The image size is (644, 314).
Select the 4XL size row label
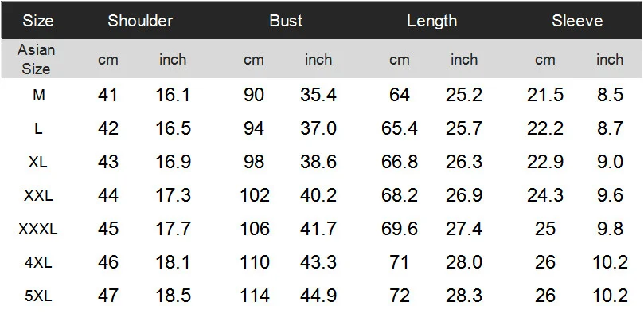[38, 262]
